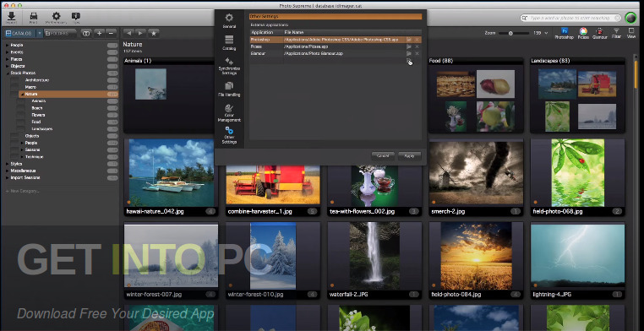Remove the Picasa external application row
The image size is (644, 331).
pyautogui.click(x=417, y=46)
